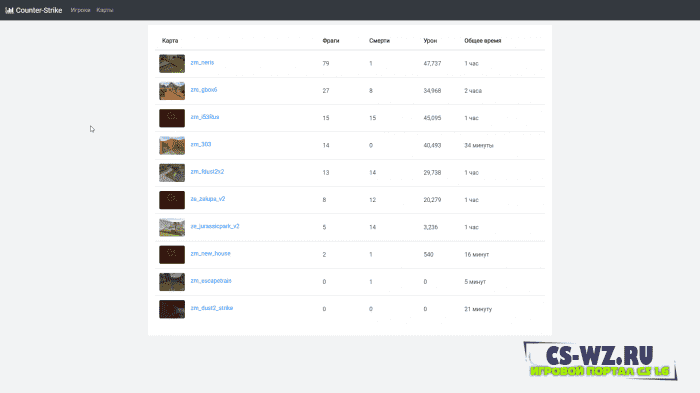Click the damage value 540

tap(428, 255)
